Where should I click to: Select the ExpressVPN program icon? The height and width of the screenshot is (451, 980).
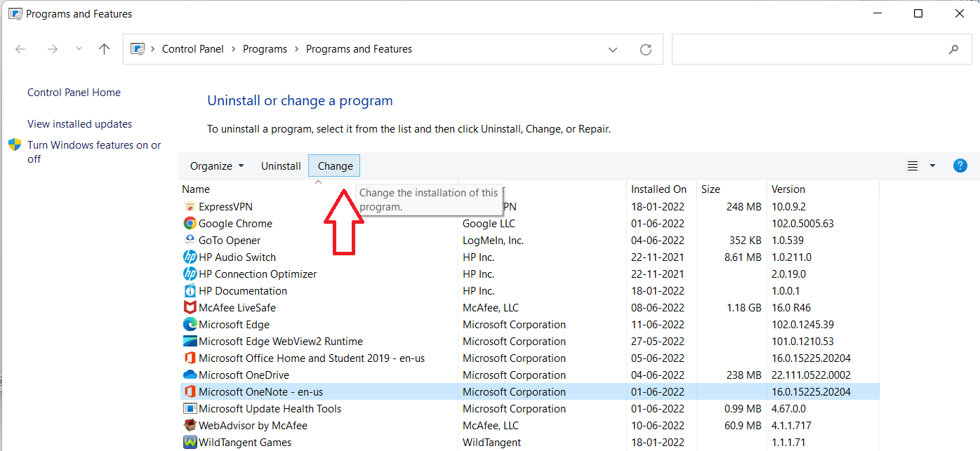190,207
